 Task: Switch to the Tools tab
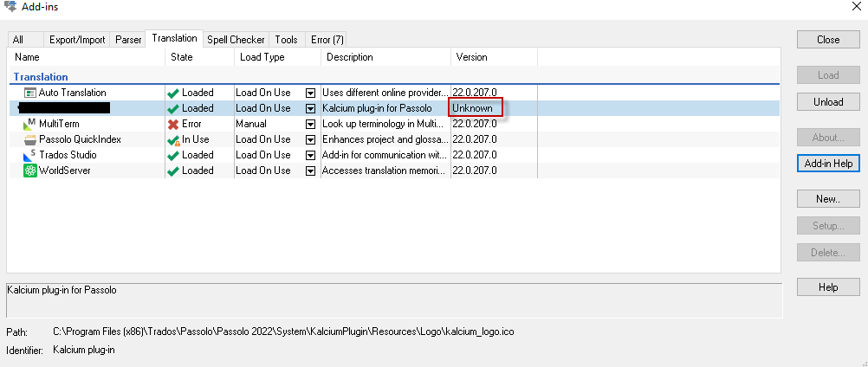pos(286,39)
